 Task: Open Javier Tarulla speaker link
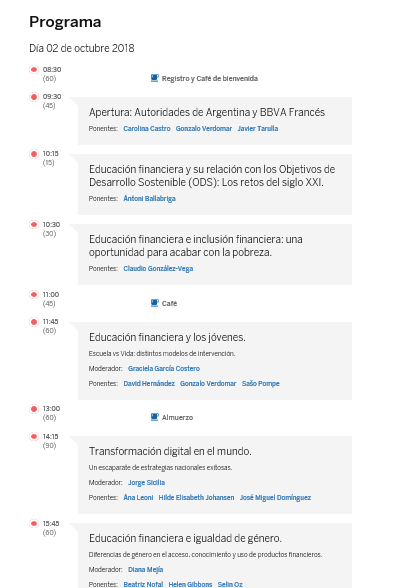[258, 129]
